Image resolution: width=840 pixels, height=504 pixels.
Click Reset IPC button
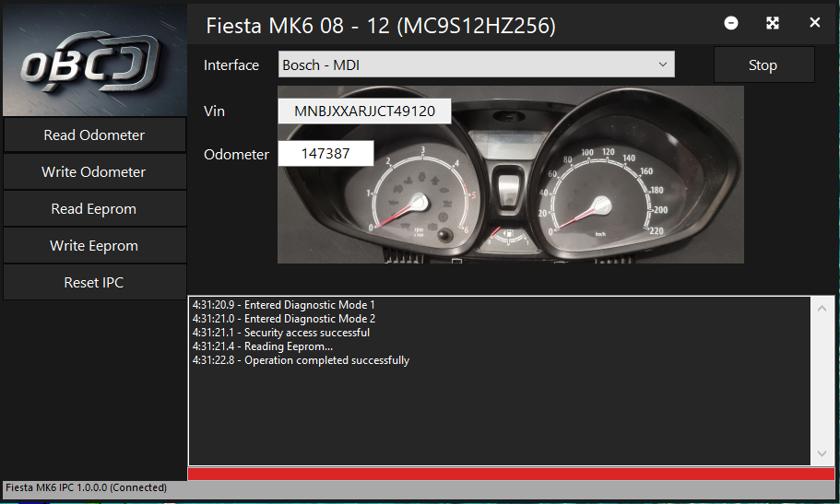[95, 283]
